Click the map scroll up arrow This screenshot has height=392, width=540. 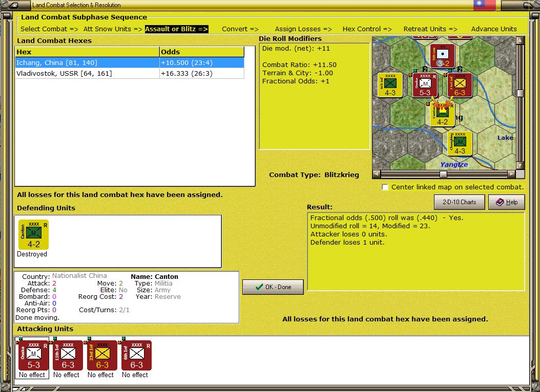[x=520, y=40]
